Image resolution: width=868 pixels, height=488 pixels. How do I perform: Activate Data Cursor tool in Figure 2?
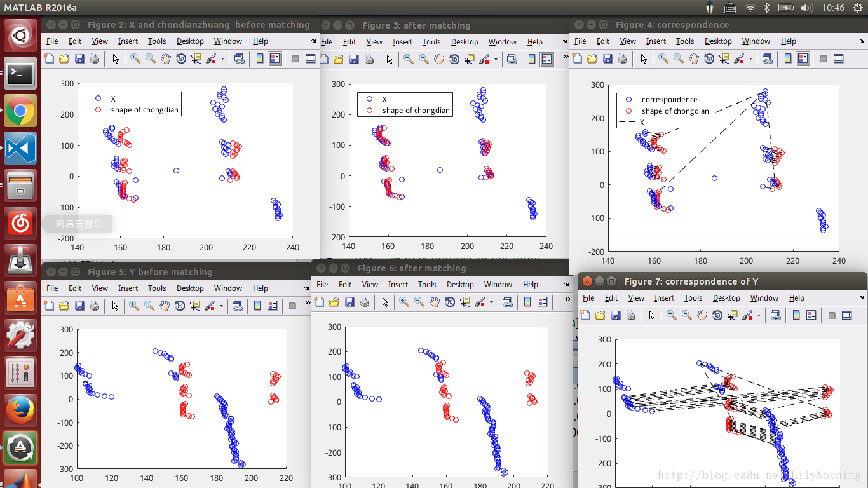[196, 59]
